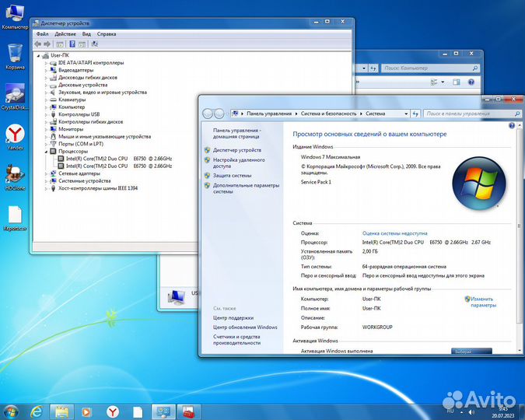Collapse the User-ПК root node
Image resolution: width=525 pixels, height=420 pixels.
click(39, 55)
